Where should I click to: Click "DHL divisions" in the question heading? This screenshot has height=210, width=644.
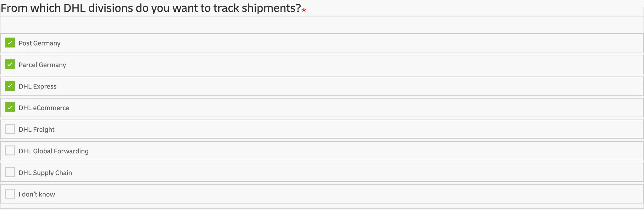pos(98,8)
